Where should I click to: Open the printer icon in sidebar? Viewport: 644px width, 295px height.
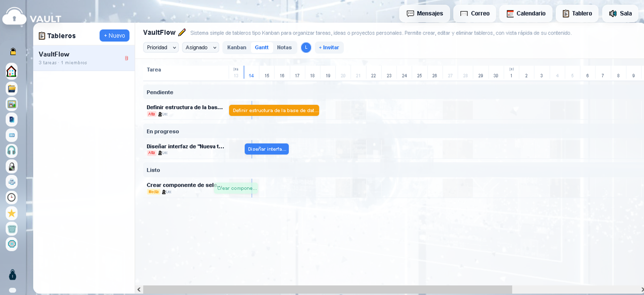click(x=12, y=182)
